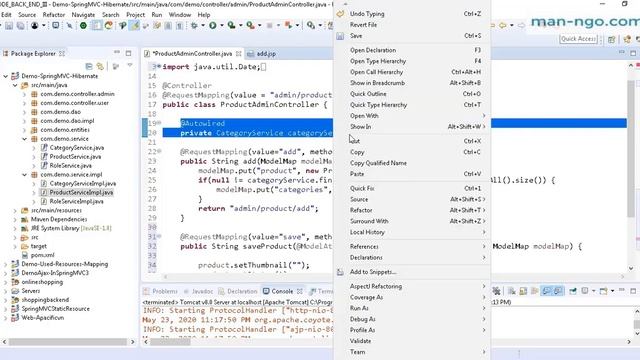
Task: Click the green Run play toolbar icon
Action: 213,25
